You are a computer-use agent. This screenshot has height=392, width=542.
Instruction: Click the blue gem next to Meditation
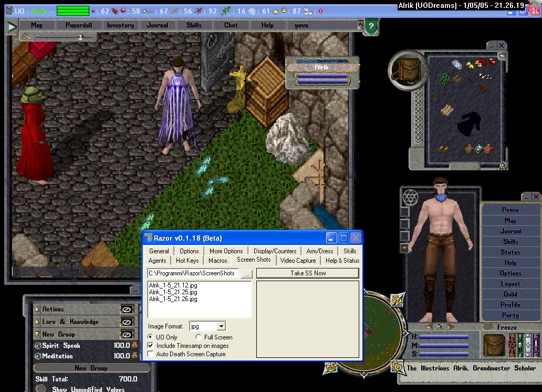click(38, 356)
